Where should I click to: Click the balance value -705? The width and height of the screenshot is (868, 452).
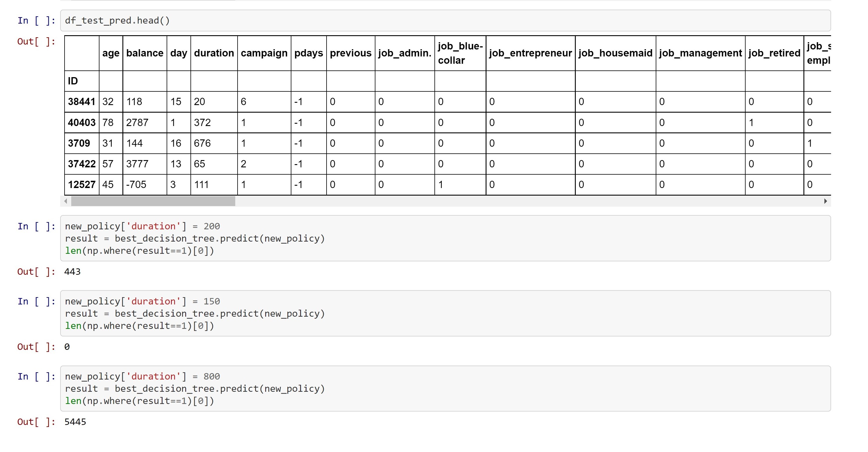pyautogui.click(x=136, y=185)
